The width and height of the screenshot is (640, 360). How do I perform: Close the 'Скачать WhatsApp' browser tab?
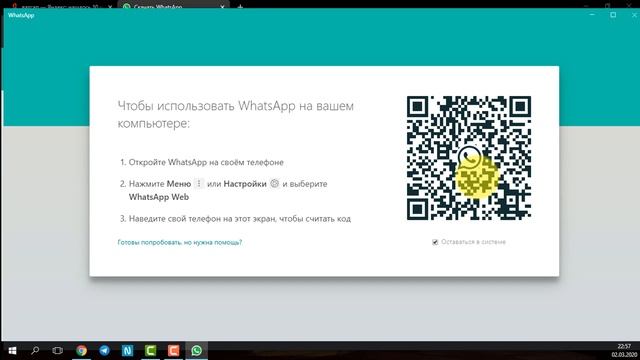(x=223, y=7)
